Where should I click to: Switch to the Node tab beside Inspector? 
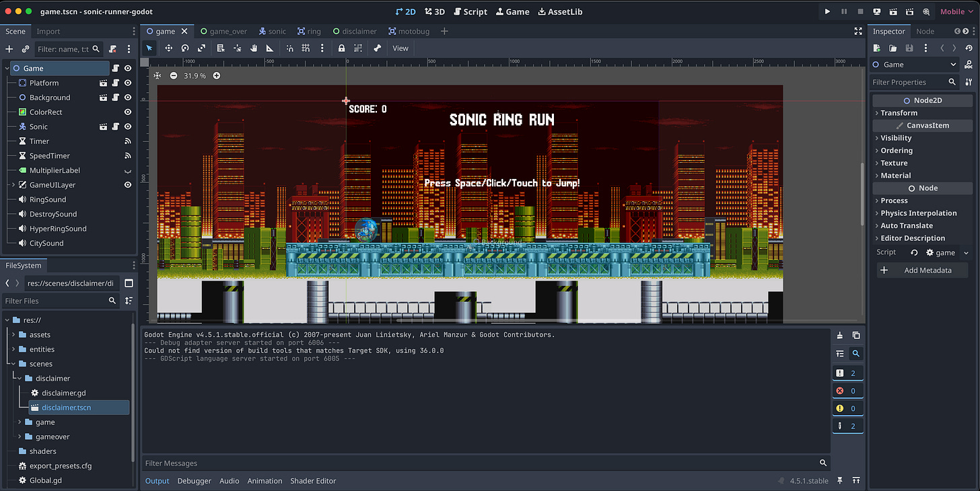[x=925, y=31]
